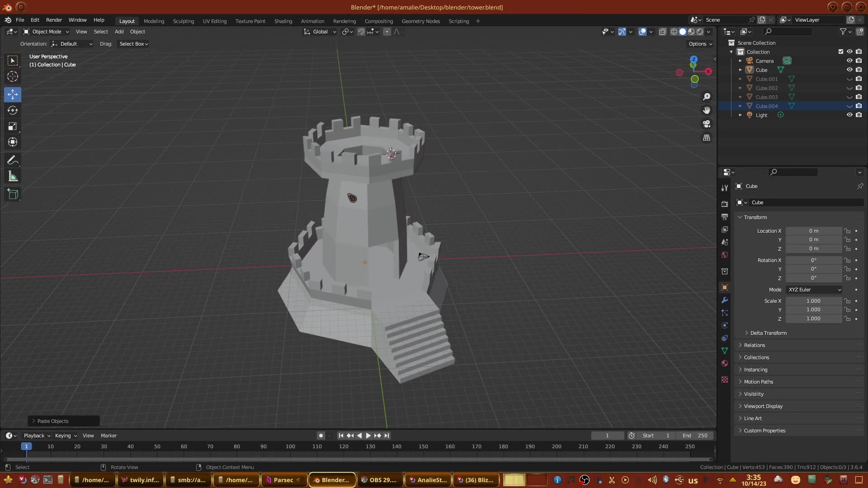
Task: Click the Location X value field
Action: (x=813, y=231)
